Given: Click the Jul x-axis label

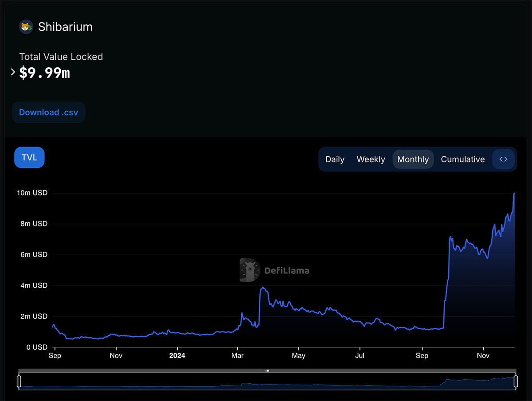Looking at the screenshot, I should click(x=360, y=355).
